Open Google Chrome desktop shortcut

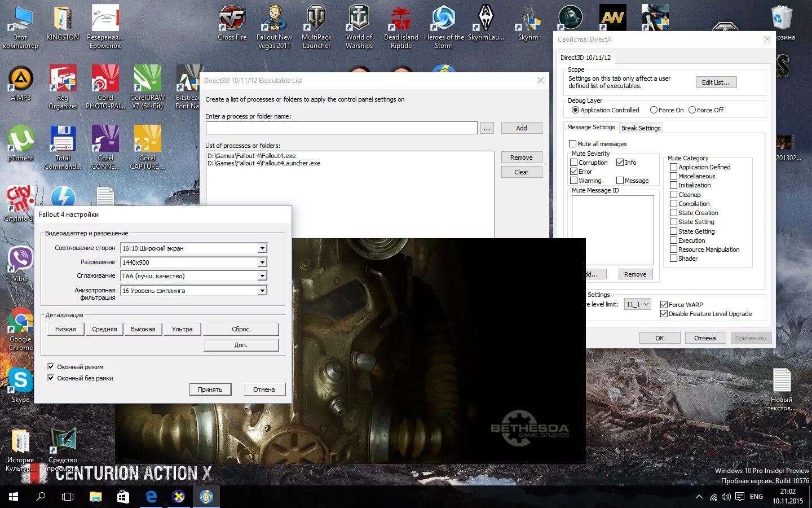(21, 330)
